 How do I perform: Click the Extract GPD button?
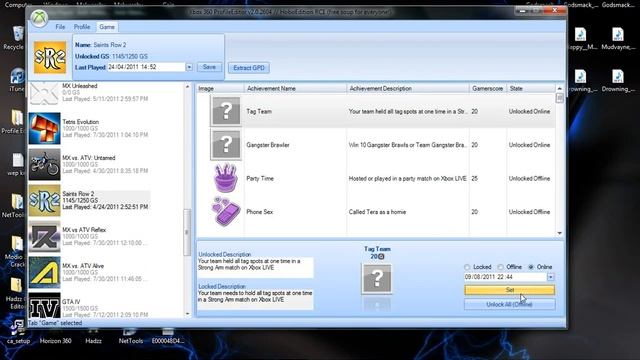tap(249, 68)
